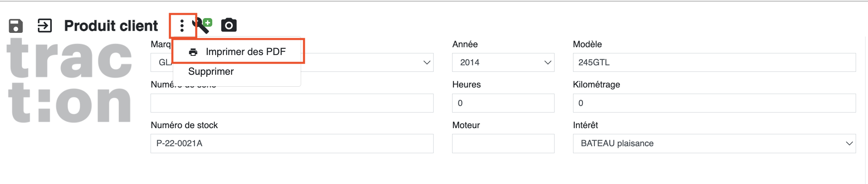Click the exit arrow icon beside the title
Screen dimensions: 868x184
click(45, 25)
